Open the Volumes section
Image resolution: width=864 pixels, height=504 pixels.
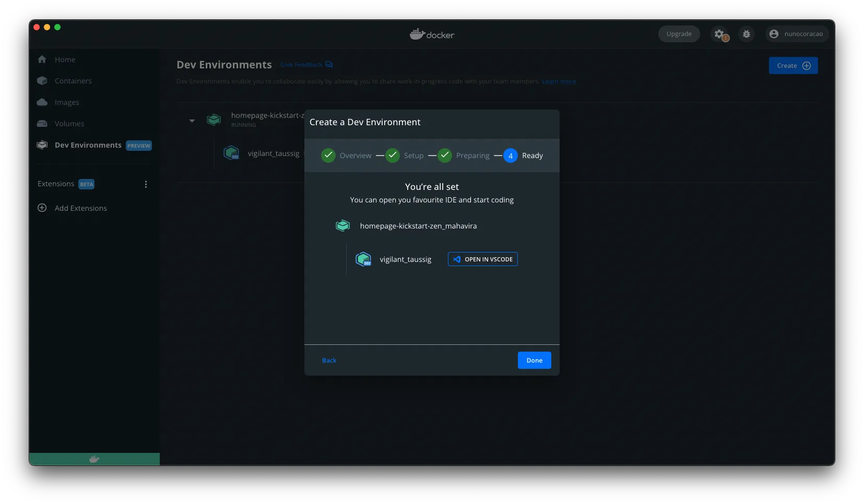point(69,124)
